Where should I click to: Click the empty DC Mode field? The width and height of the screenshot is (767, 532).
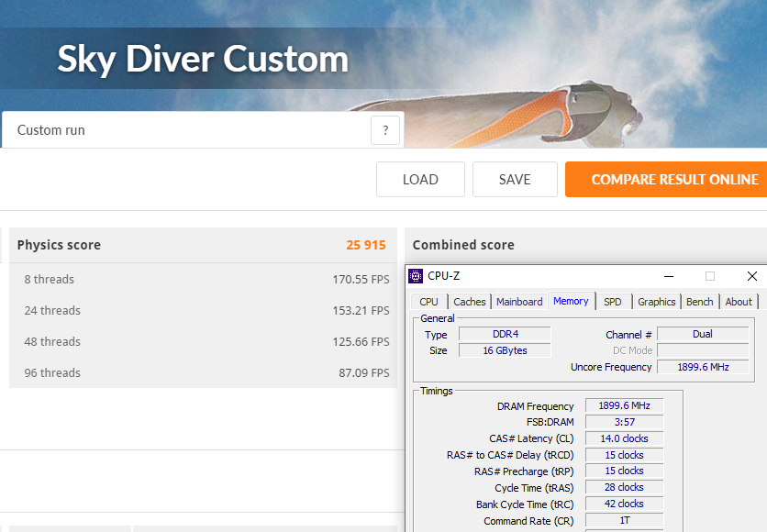(x=703, y=350)
